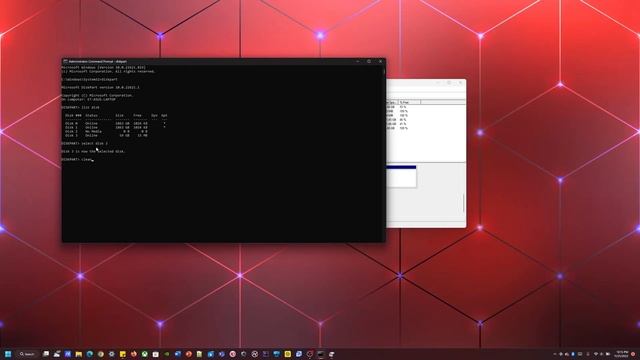Open Task View from the taskbar
The width and height of the screenshot is (640, 360).
tap(46, 354)
